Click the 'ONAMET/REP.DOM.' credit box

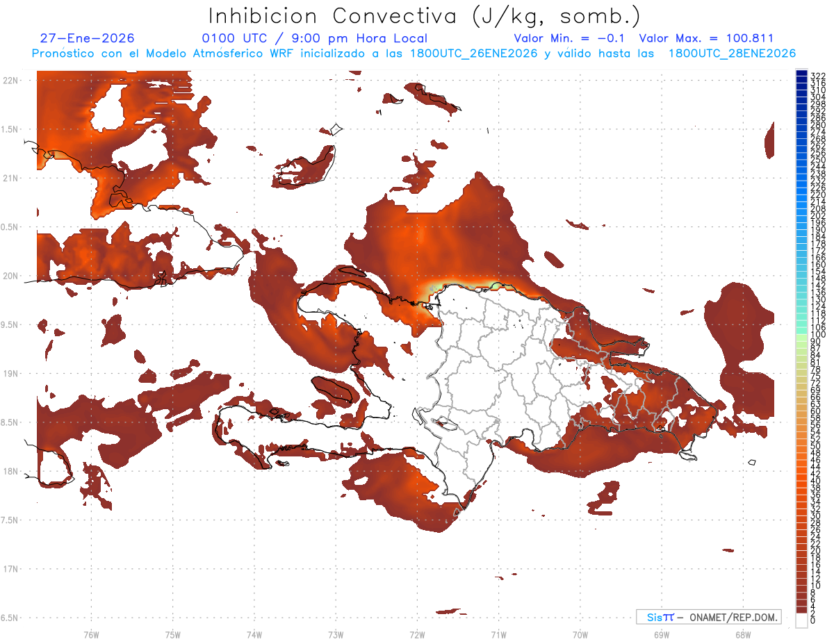tap(709, 617)
